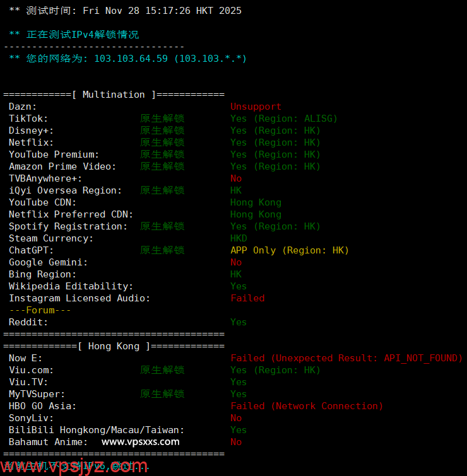Screen dimensions: 467x476
Task: Click the www.vpsxxs.com watermark link
Action: [x=140, y=442]
